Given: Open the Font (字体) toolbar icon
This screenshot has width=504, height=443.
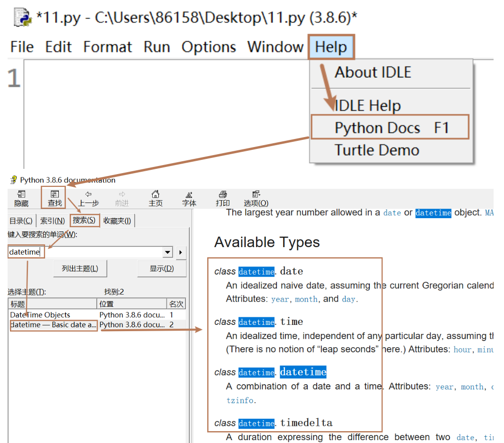Looking at the screenshot, I should pyautogui.click(x=189, y=198).
